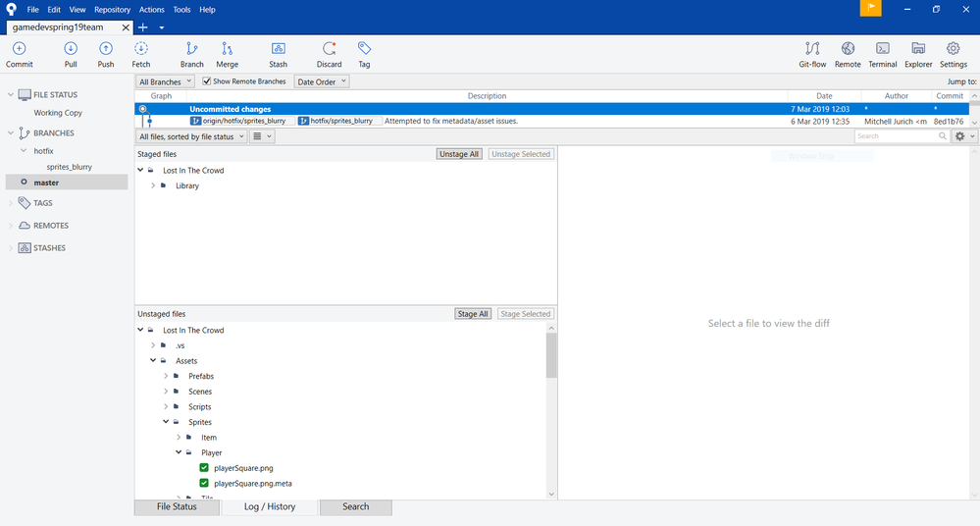Open the file sorting dropdown

tap(191, 136)
